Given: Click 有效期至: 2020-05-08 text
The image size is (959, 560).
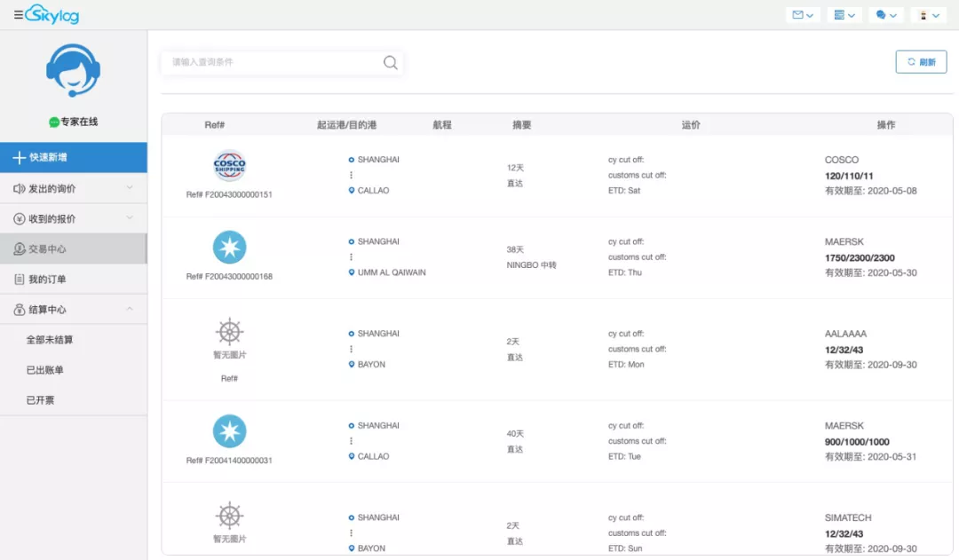Looking at the screenshot, I should tap(871, 191).
